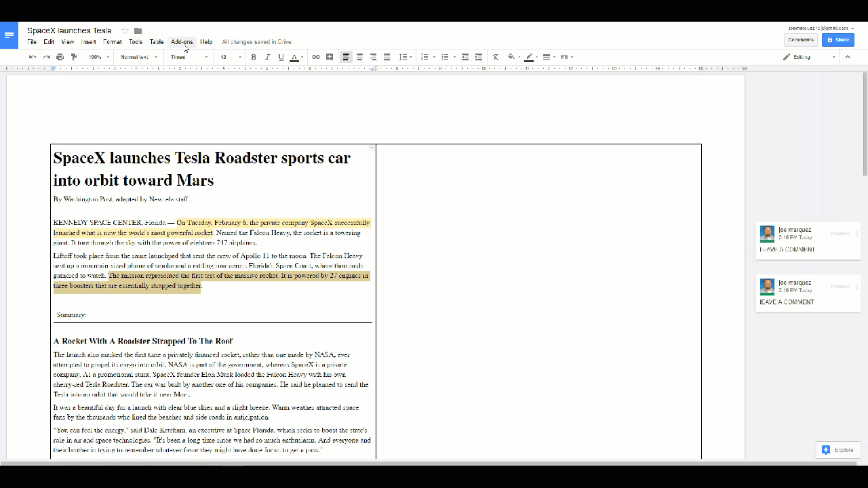Image resolution: width=868 pixels, height=488 pixels.
Task: Toggle bold formatting
Action: coord(254,57)
